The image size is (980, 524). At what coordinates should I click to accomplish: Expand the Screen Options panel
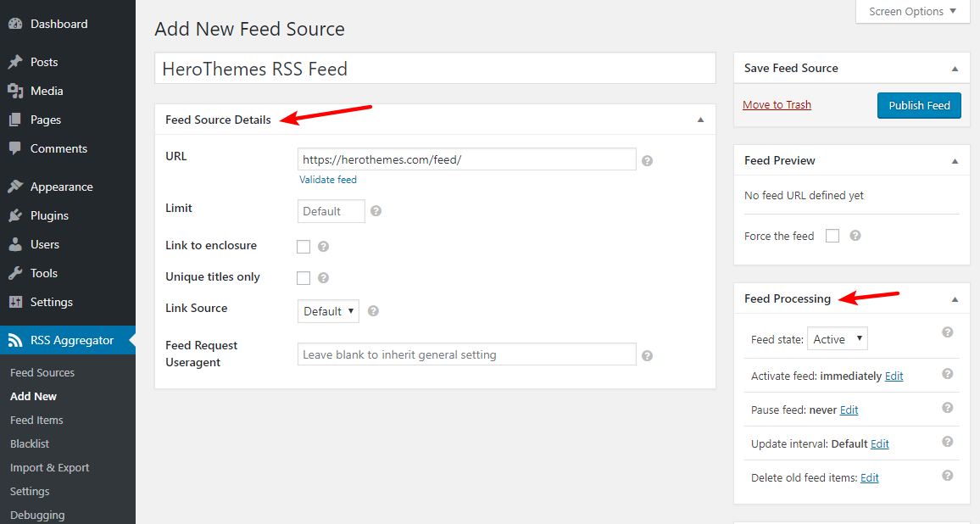[912, 12]
